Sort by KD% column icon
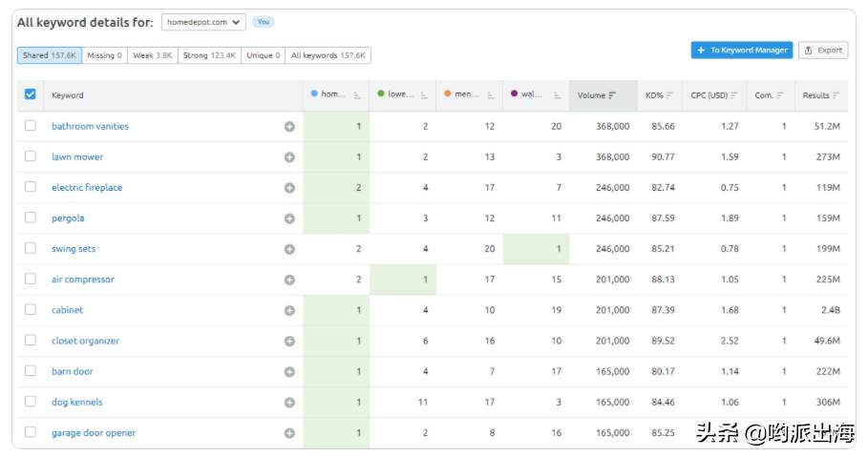 [669, 95]
